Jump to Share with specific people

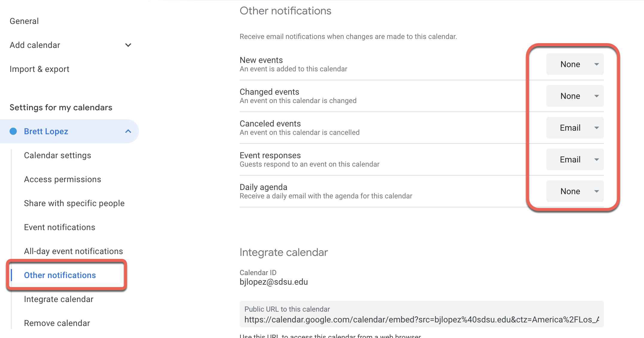pos(74,203)
